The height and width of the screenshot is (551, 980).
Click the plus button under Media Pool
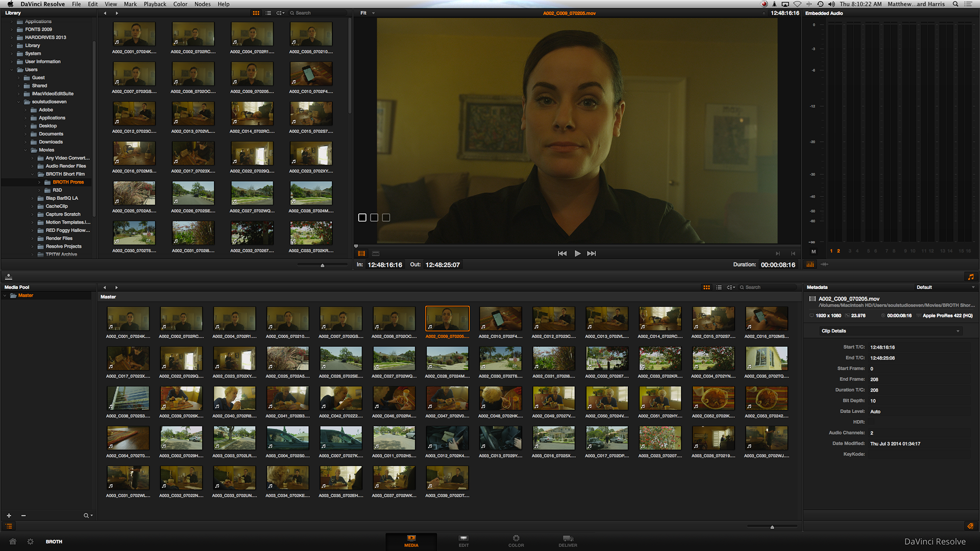[x=9, y=516]
